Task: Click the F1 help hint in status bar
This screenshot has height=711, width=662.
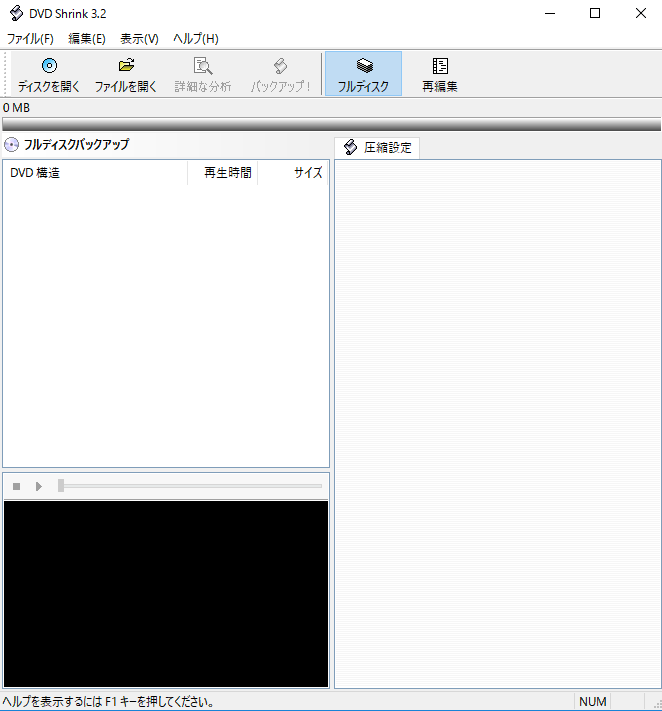Action: [108, 702]
